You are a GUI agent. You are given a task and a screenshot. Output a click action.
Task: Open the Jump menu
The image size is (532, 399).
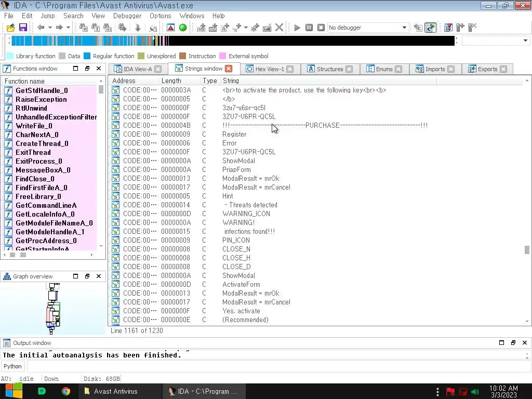point(47,16)
